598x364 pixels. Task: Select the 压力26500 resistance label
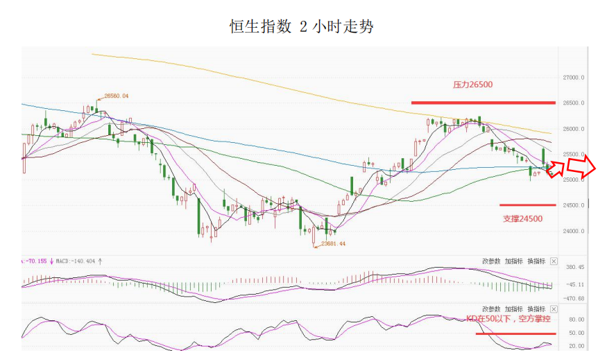pos(472,85)
